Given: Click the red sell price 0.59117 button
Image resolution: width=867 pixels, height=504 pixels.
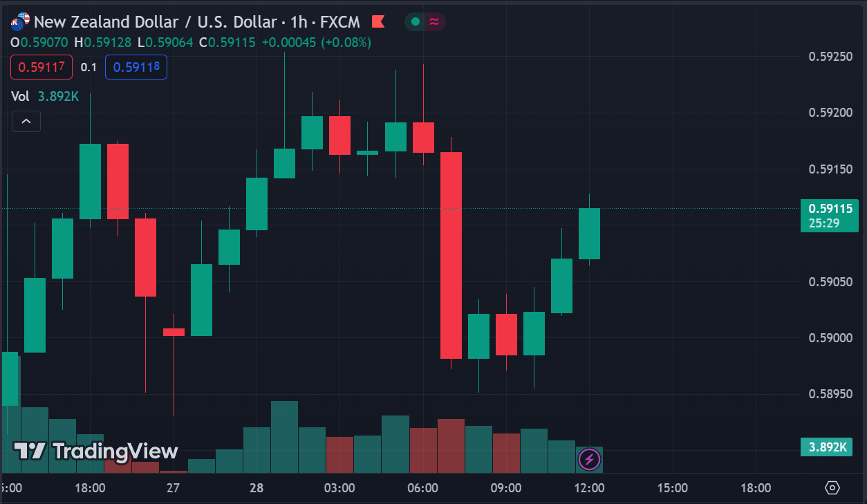Looking at the screenshot, I should tap(41, 67).
